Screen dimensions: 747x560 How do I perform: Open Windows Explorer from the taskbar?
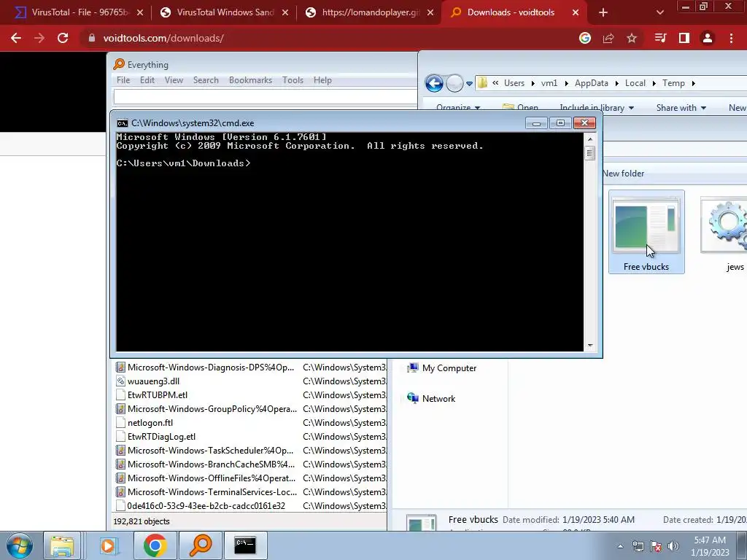(62, 545)
